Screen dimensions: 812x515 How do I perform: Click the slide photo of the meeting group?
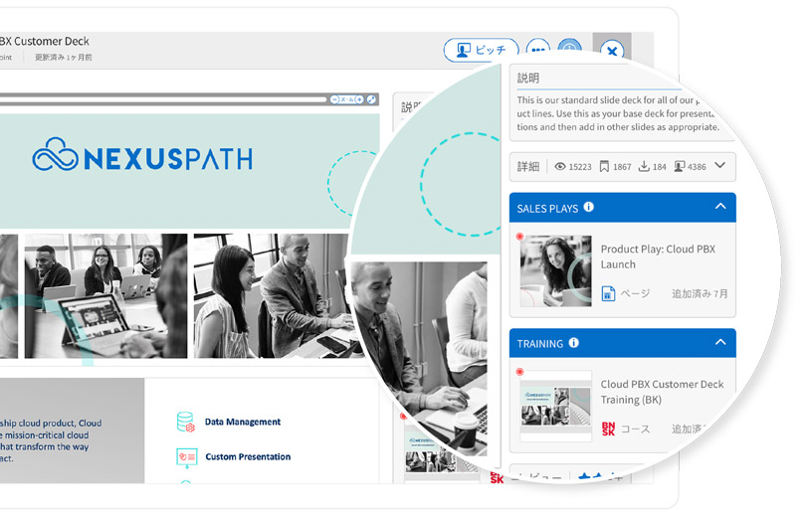[105, 296]
